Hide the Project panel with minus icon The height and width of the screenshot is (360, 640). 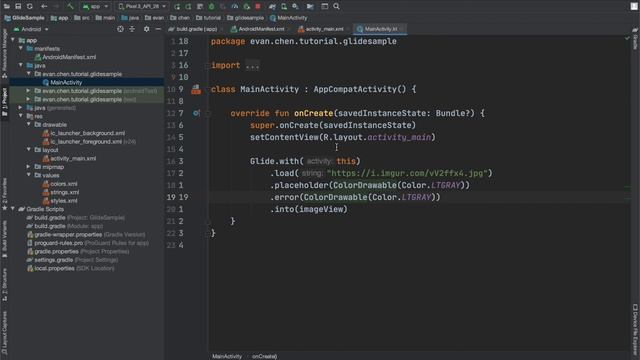point(158,29)
